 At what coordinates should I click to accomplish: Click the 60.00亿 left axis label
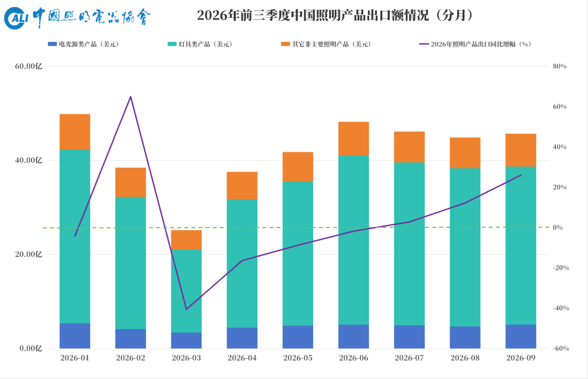28,66
